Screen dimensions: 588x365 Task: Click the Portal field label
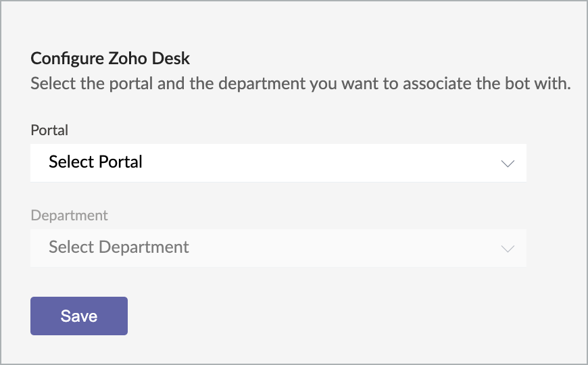49,130
